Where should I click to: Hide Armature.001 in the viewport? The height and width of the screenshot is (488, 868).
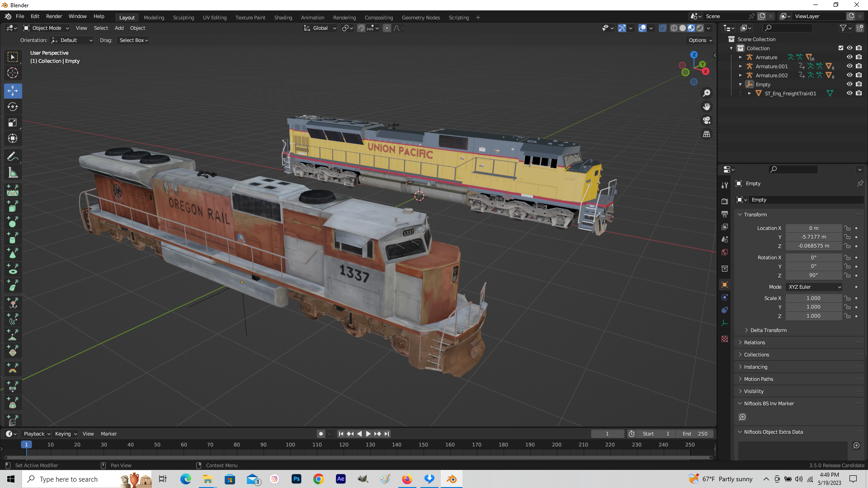(849, 66)
